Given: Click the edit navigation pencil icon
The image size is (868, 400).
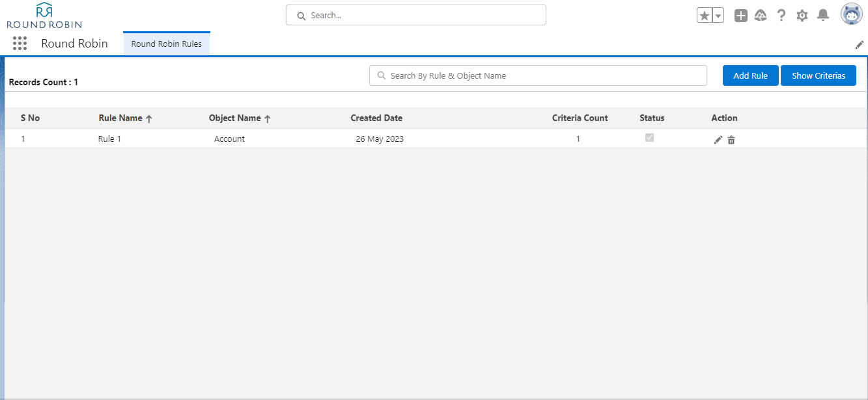Looking at the screenshot, I should (x=859, y=45).
